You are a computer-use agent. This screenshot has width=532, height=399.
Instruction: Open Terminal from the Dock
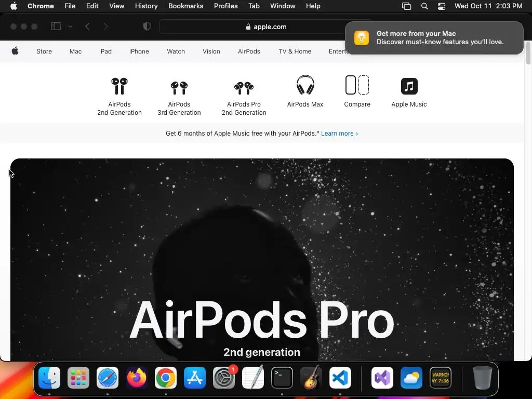pyautogui.click(x=282, y=378)
